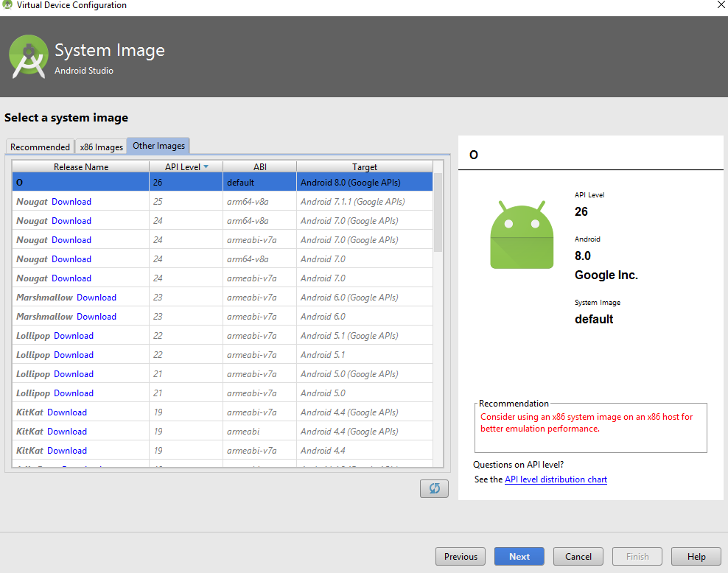Click the Previous button
The height and width of the screenshot is (573, 728).
(461, 556)
